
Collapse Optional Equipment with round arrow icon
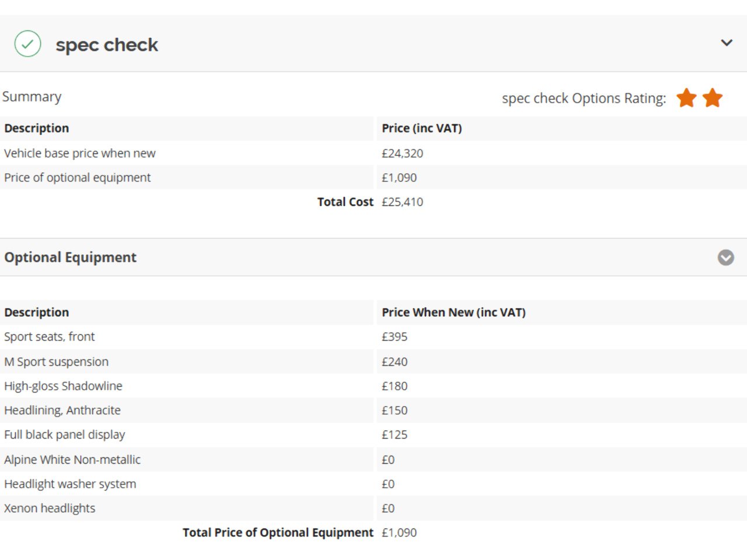tap(725, 257)
